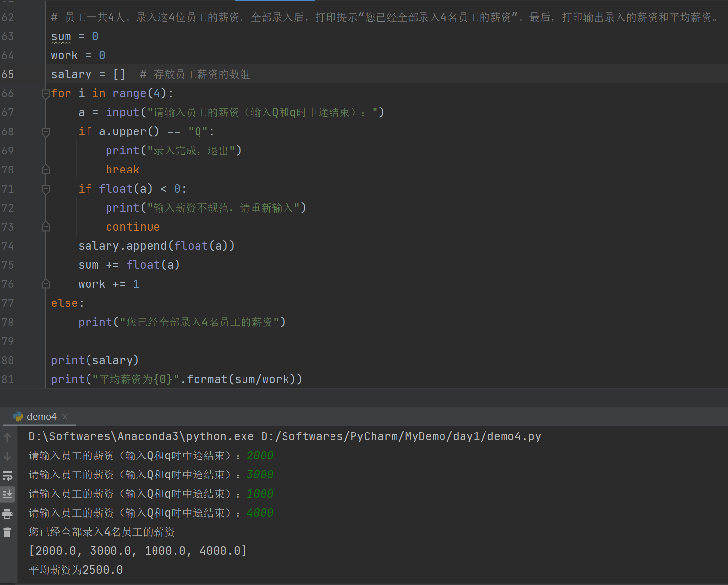The height and width of the screenshot is (585, 728).
Task: Click the continue keyword on line 73
Action: tap(133, 227)
